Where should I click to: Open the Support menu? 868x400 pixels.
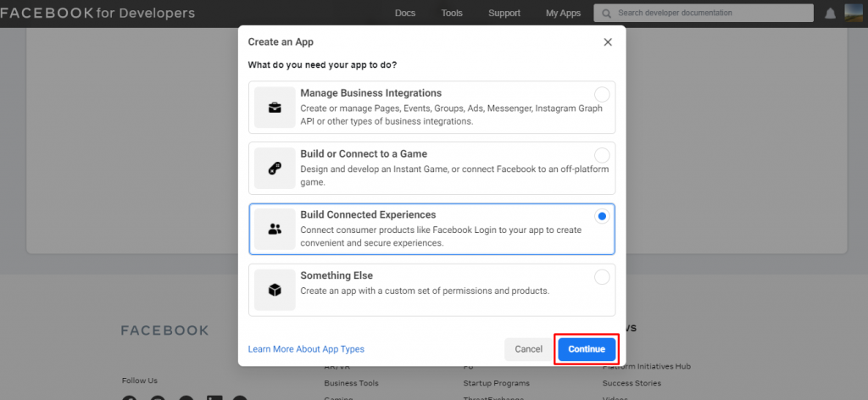(x=504, y=14)
